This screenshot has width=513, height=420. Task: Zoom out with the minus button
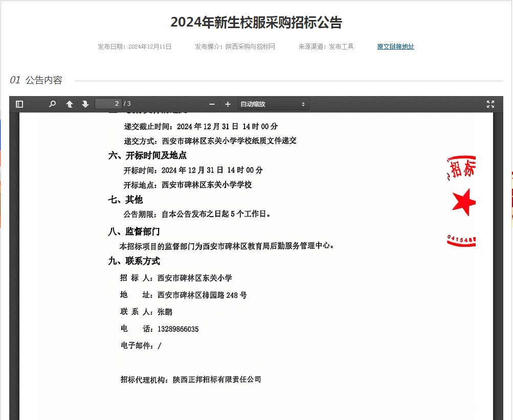tap(212, 104)
